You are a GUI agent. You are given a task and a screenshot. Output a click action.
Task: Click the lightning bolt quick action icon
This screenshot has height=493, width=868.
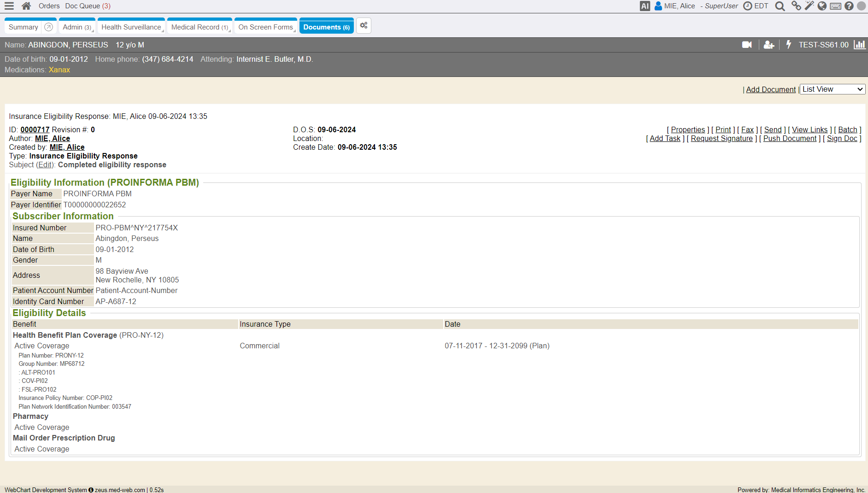coord(788,45)
